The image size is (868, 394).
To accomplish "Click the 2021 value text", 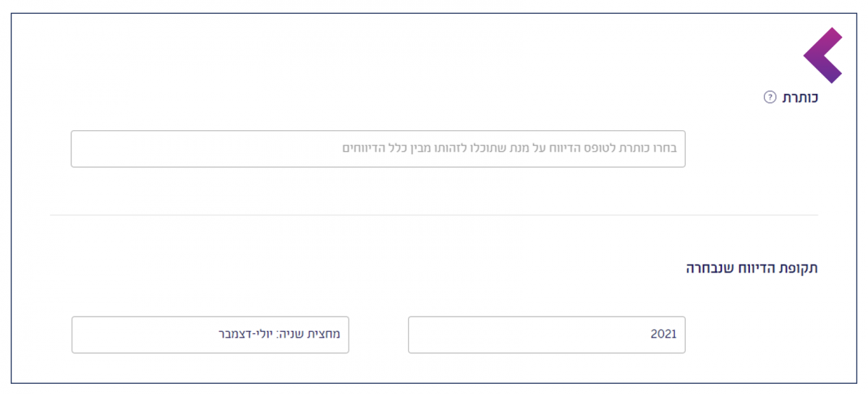I will coord(663,335).
